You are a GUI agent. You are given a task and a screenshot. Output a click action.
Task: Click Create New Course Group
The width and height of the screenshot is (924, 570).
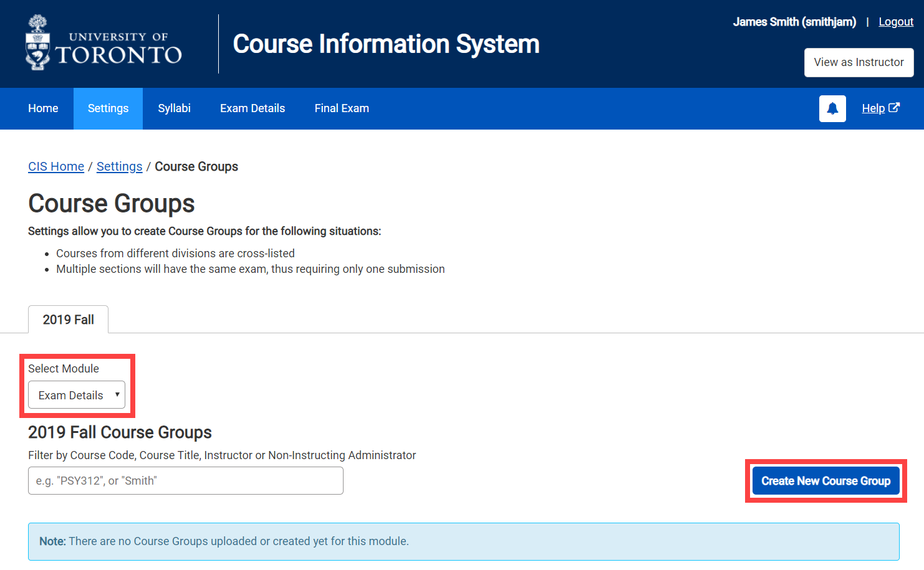click(x=825, y=480)
